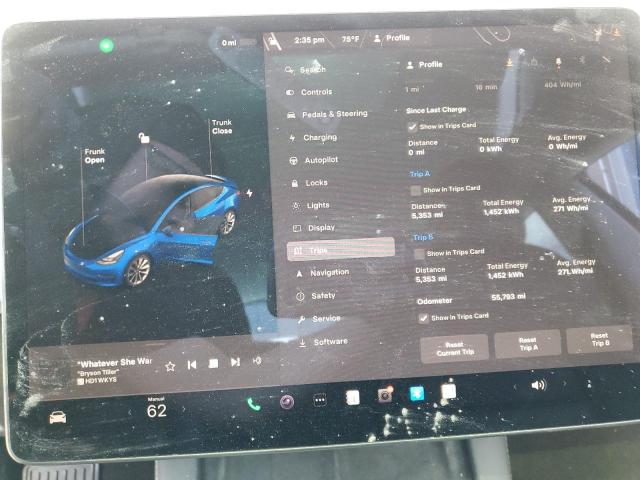Tap the 0 mi battery range indicator
The image size is (640, 480).
239,42
